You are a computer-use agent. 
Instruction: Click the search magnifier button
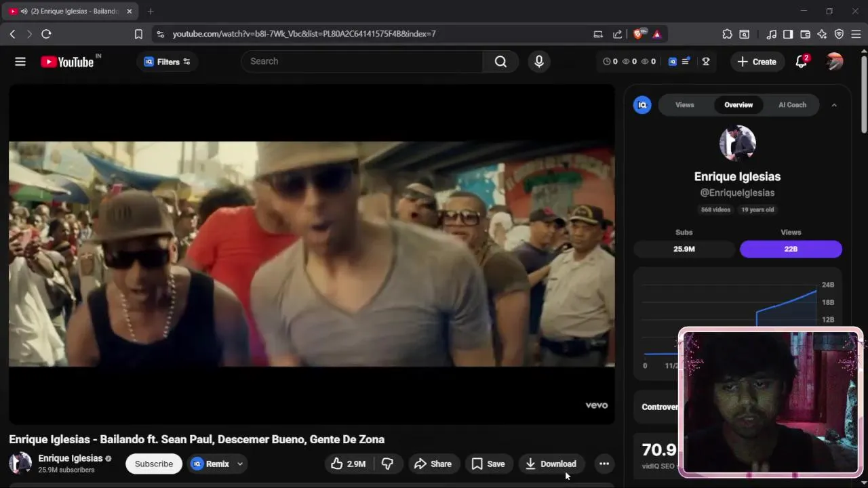tap(500, 61)
